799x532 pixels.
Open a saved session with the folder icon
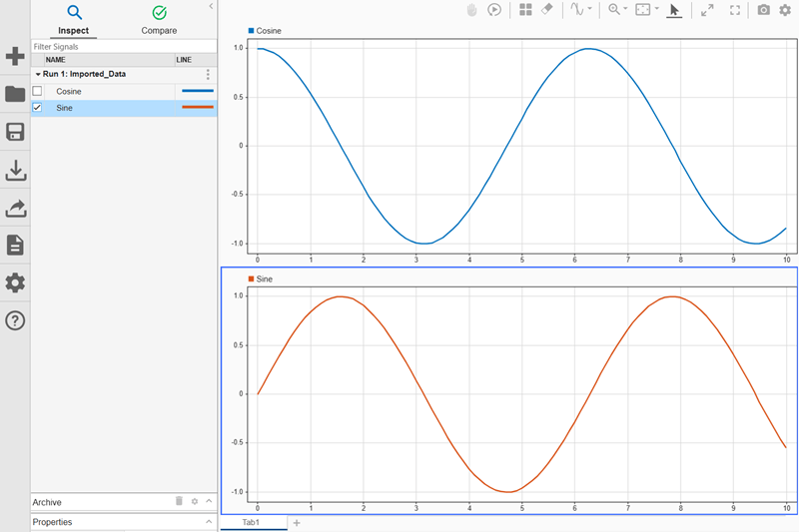tap(15, 94)
